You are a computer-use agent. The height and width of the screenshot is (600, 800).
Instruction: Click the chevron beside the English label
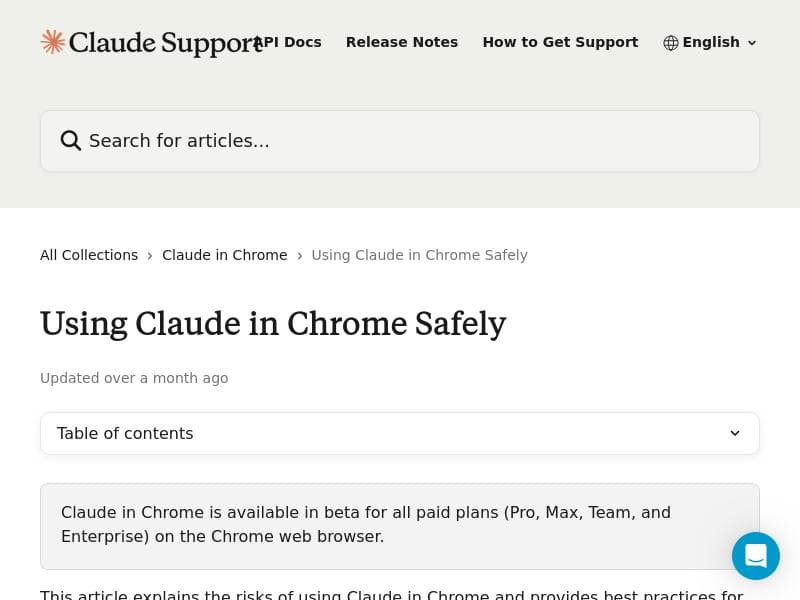pyautogui.click(x=752, y=43)
